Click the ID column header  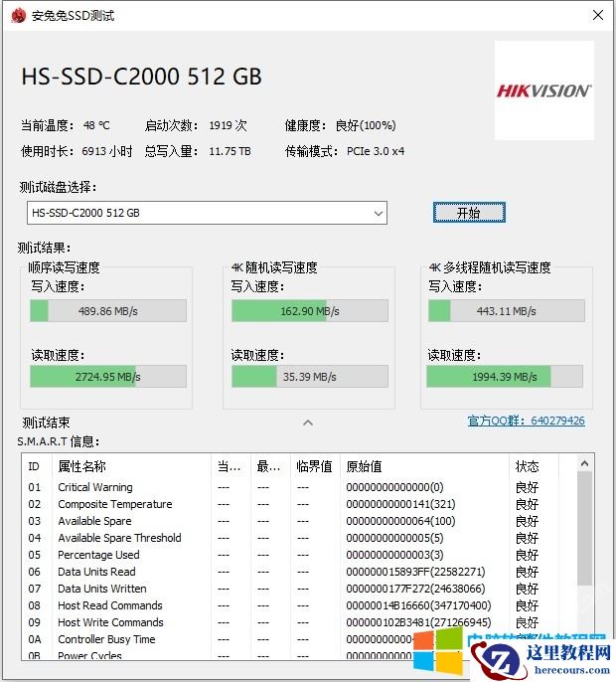(37, 466)
